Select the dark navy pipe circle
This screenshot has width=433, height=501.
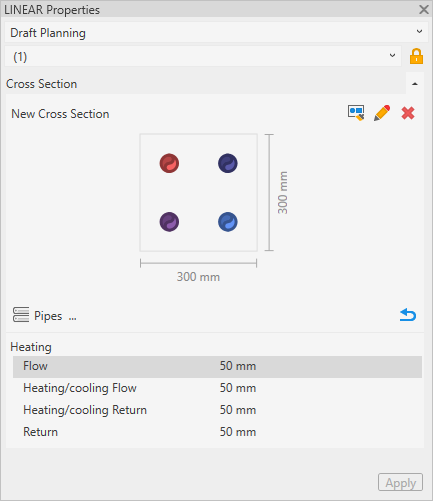(x=228, y=163)
